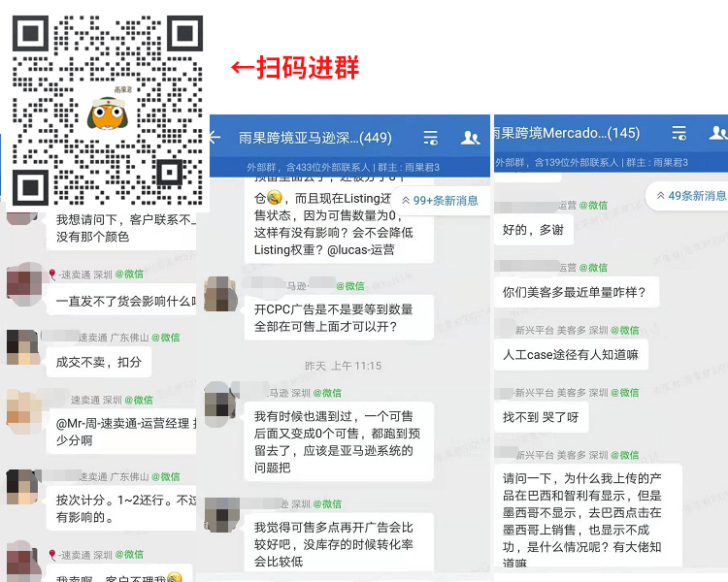Jump to 99+ new messages in Amazon group

point(440,201)
